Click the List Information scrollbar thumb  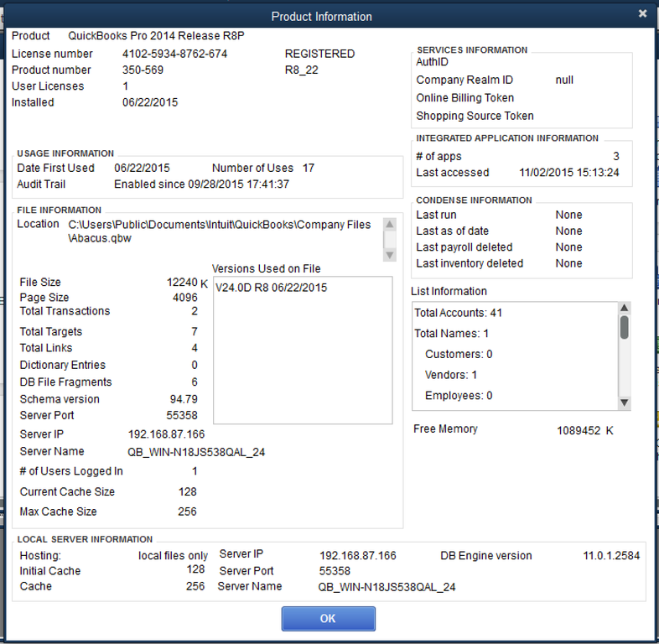click(x=624, y=327)
